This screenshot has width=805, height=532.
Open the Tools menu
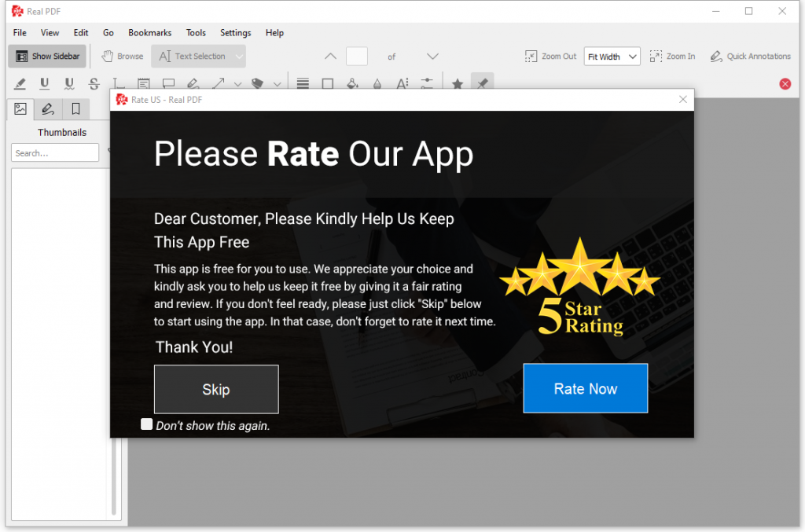click(x=196, y=33)
